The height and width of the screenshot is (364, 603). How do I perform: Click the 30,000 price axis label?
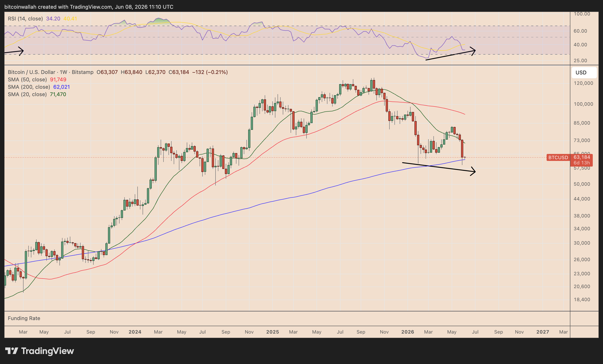(x=582, y=243)
